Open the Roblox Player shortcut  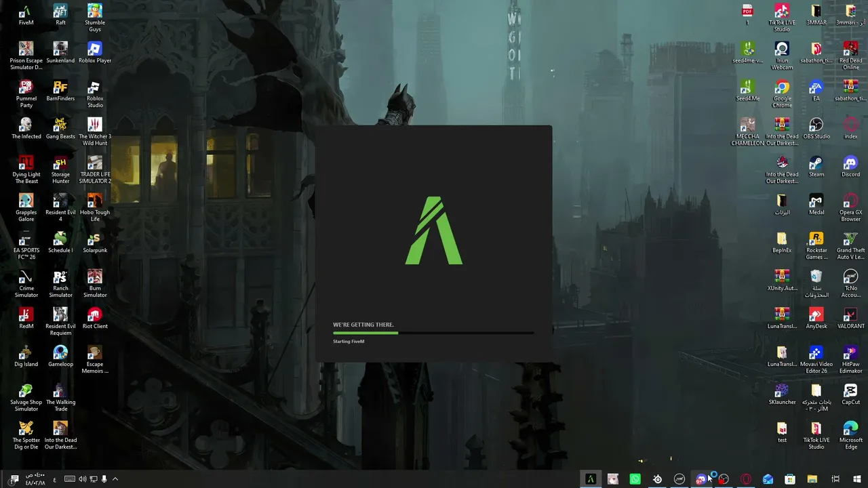pos(95,53)
